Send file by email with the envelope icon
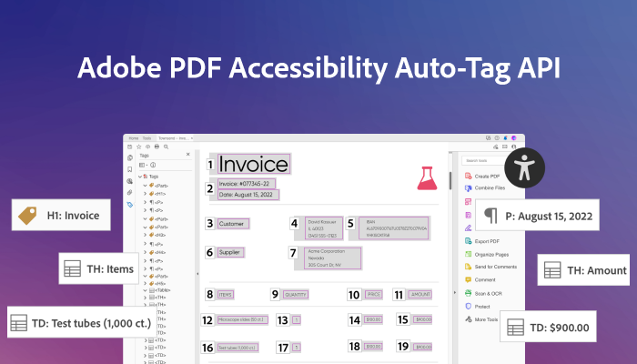637x364 pixels. (x=505, y=147)
